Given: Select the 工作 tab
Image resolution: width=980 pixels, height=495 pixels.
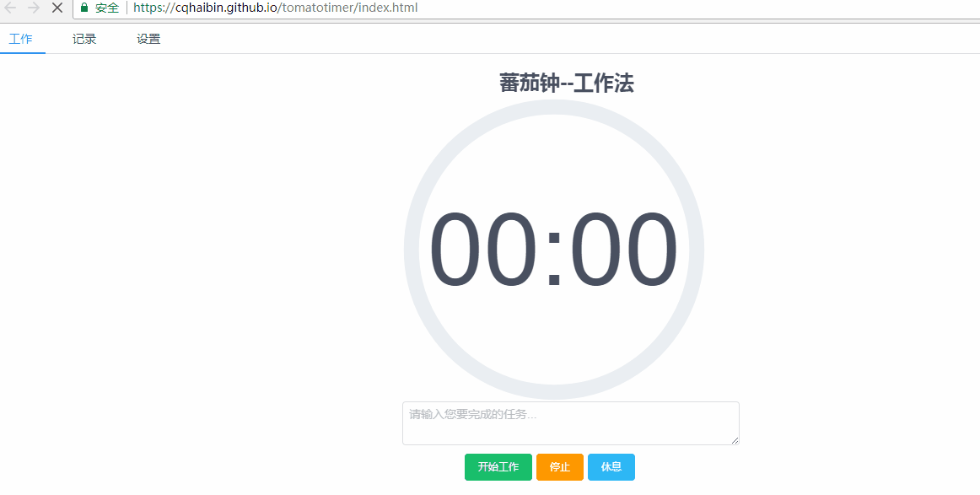Looking at the screenshot, I should [x=23, y=38].
